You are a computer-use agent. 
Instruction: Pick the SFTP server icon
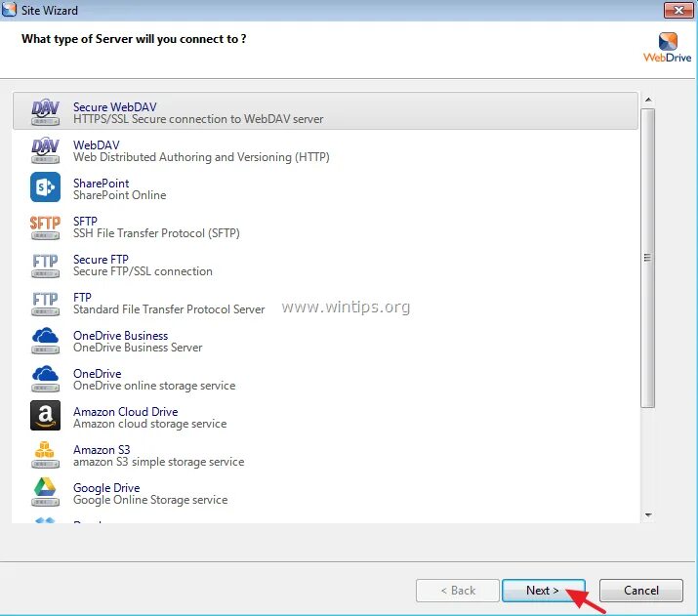(x=46, y=227)
